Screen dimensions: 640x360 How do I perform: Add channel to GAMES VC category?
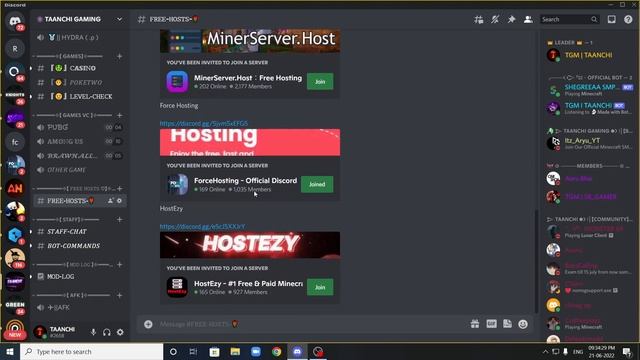[120, 115]
